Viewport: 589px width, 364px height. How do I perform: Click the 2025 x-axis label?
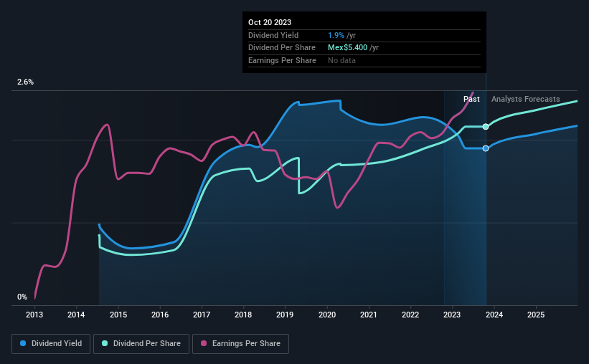pos(536,315)
